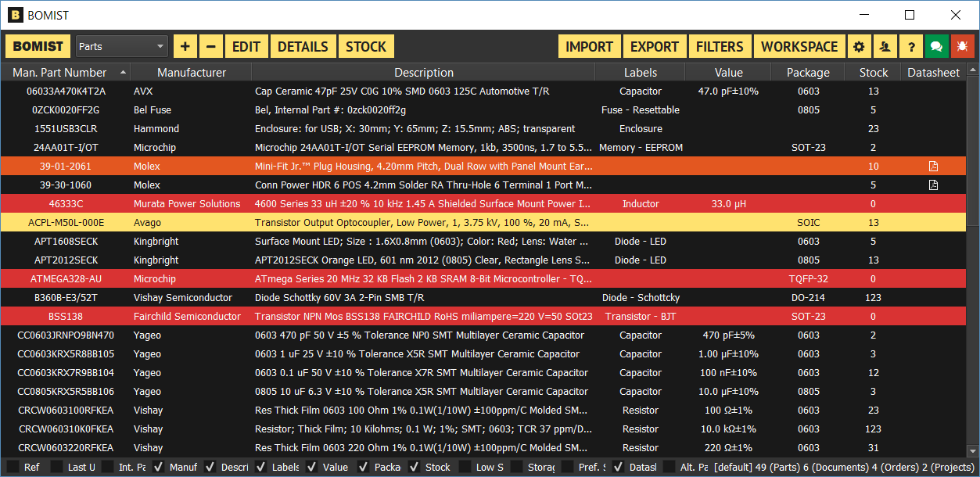This screenshot has width=980, height=477.
Task: Select part CC0603KRX5R8BB105
Action: click(x=483, y=354)
